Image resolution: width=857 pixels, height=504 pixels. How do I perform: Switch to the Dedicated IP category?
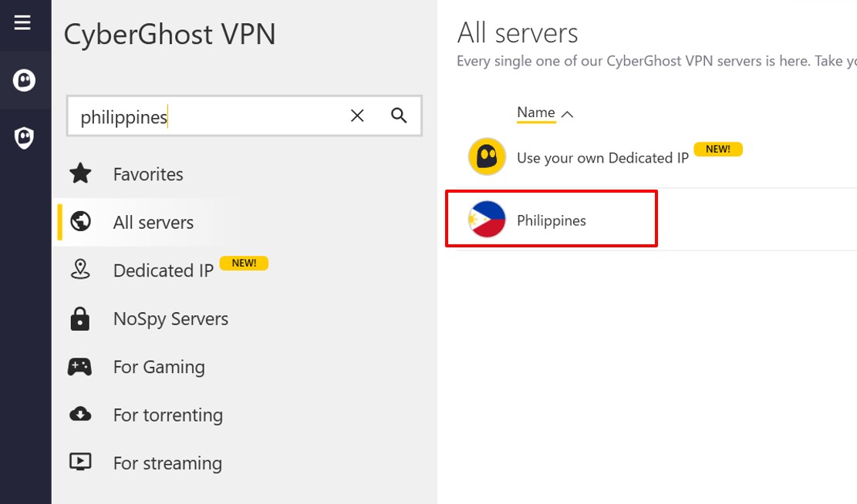tap(163, 270)
